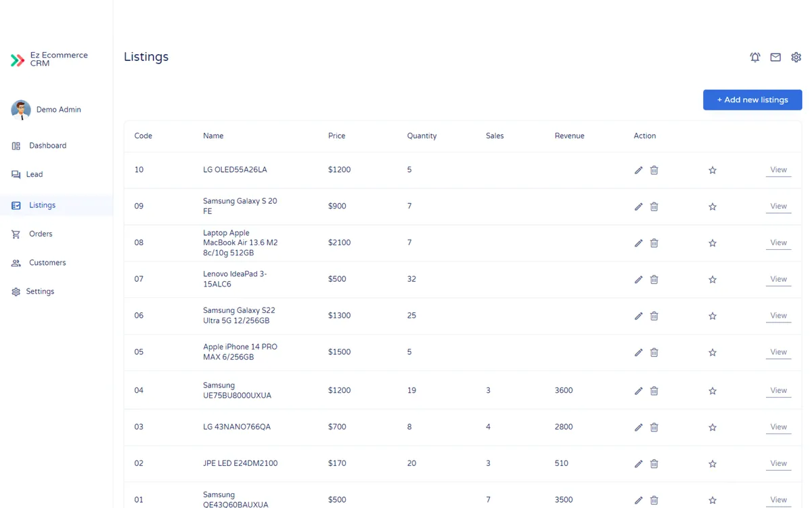Image resolution: width=812 pixels, height=508 pixels.
Task: Delete the Samsung UE75BU8000UXUA listing
Action: tap(654, 391)
